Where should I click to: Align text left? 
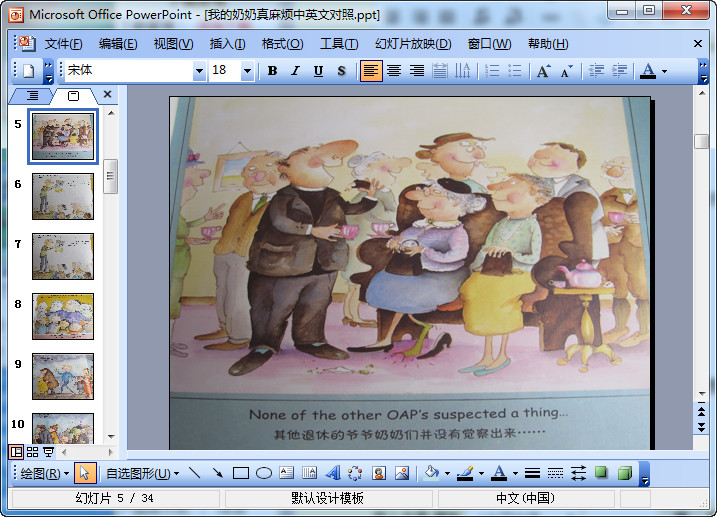(x=371, y=71)
